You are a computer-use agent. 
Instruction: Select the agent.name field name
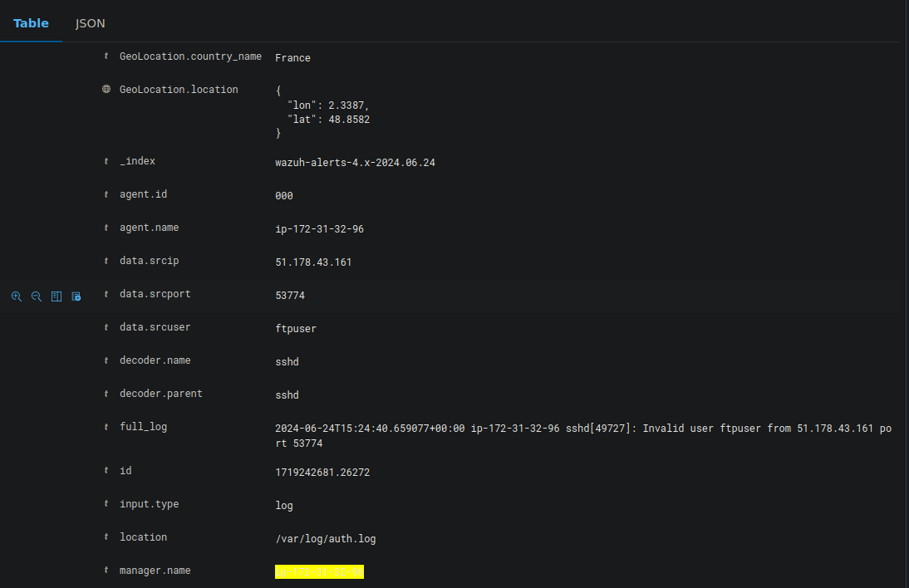tap(149, 228)
